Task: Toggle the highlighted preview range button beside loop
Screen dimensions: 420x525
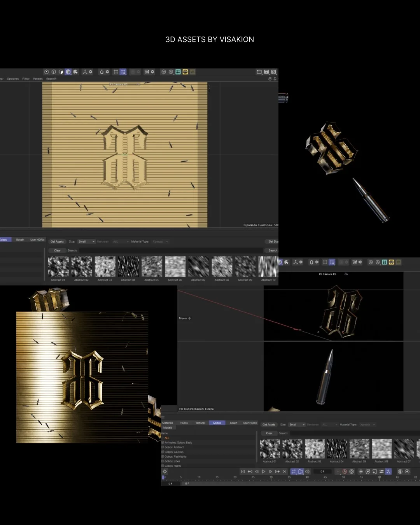Action: click(x=300, y=471)
